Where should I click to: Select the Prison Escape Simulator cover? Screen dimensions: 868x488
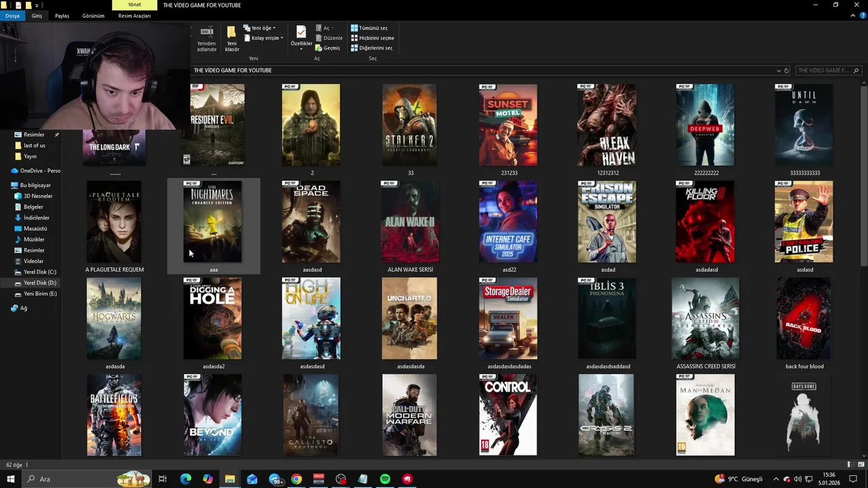point(607,222)
